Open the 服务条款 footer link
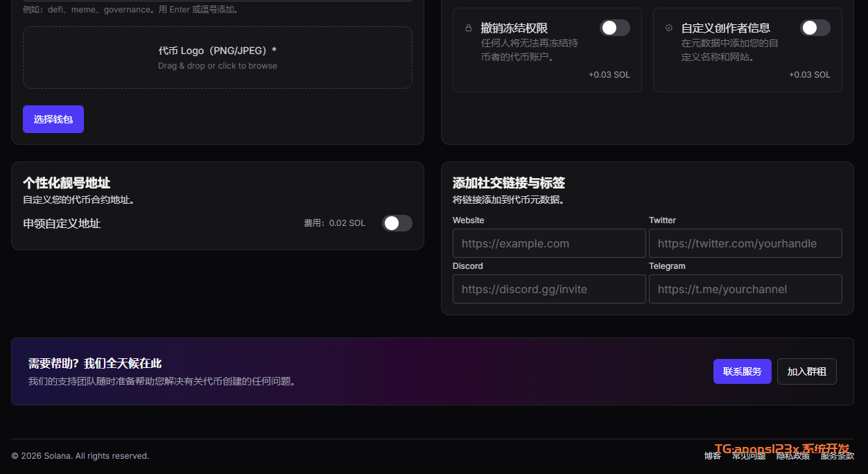Viewport: 868px width, 474px height. [837, 456]
